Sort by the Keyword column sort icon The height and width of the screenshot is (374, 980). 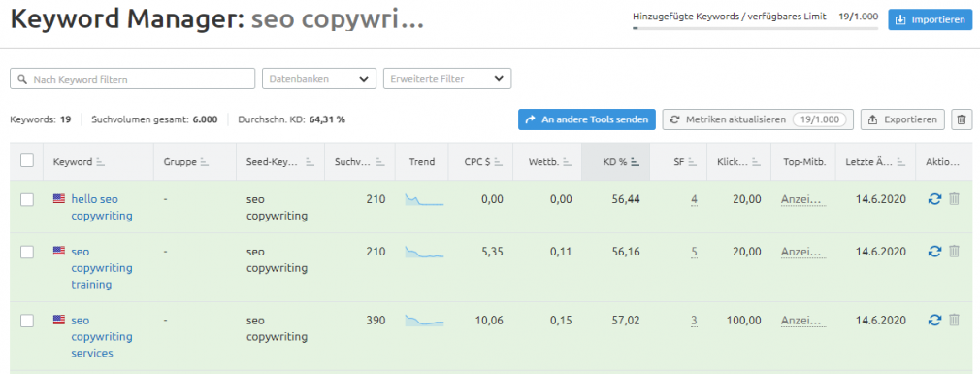(100, 162)
